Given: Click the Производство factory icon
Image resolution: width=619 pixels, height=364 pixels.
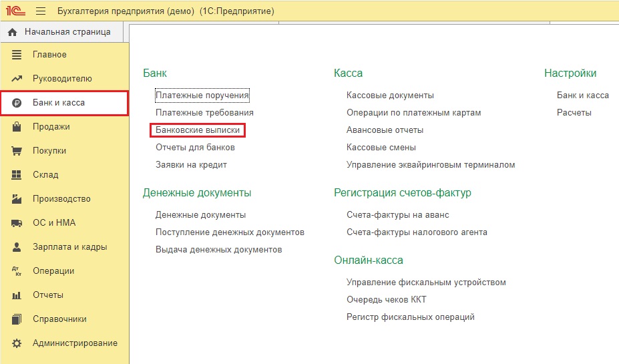Looking at the screenshot, I should [17, 199].
